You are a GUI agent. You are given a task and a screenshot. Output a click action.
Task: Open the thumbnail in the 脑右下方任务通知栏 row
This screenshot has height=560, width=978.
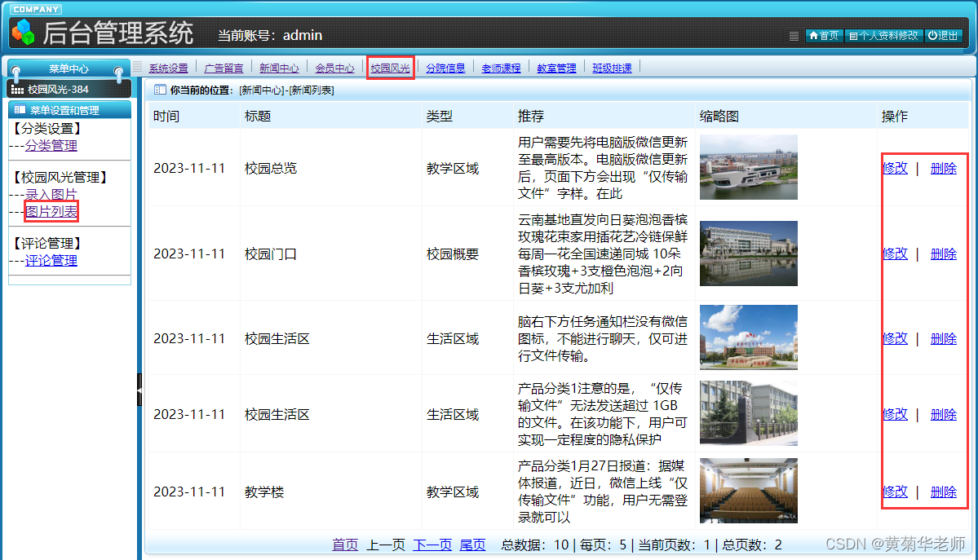coord(749,337)
